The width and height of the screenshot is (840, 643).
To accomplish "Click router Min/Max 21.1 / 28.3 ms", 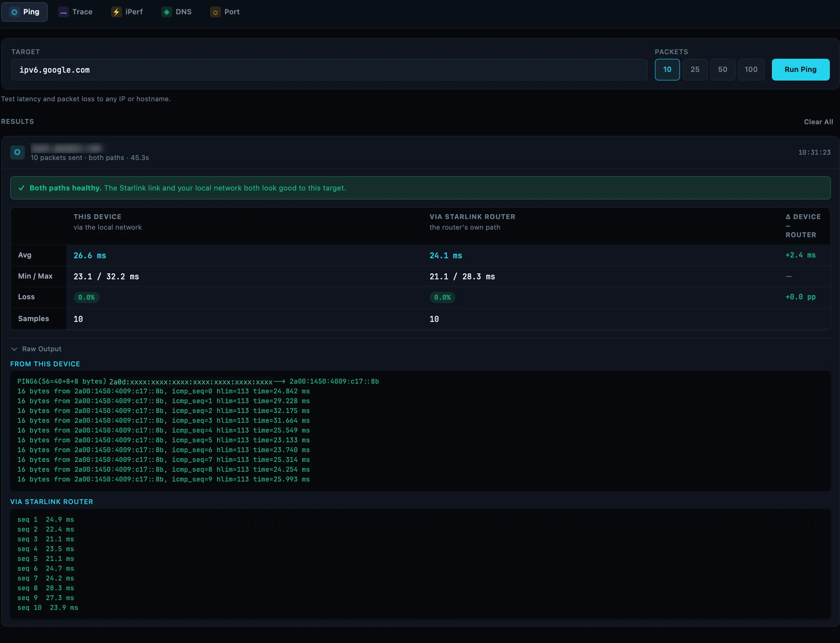I will tap(462, 276).
